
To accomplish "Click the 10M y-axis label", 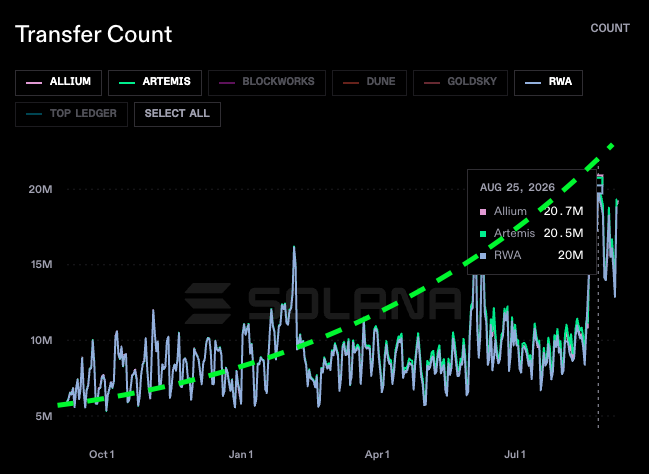I will click(41, 340).
